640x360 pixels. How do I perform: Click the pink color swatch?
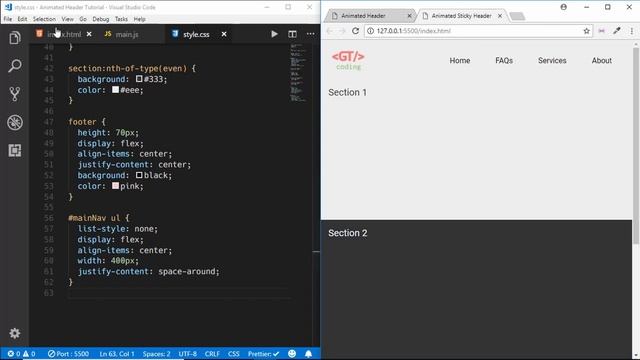(x=116, y=186)
